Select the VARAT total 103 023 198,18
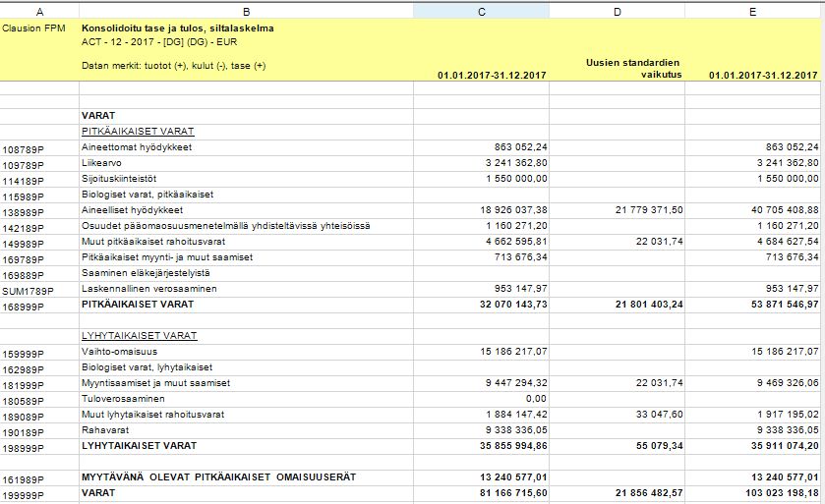825x504 pixels. 753,494
